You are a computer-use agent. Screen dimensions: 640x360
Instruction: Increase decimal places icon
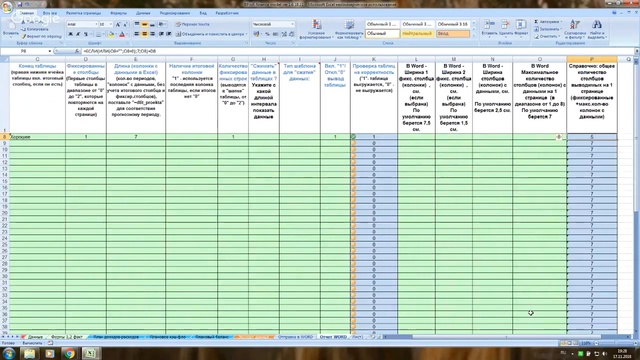point(284,34)
